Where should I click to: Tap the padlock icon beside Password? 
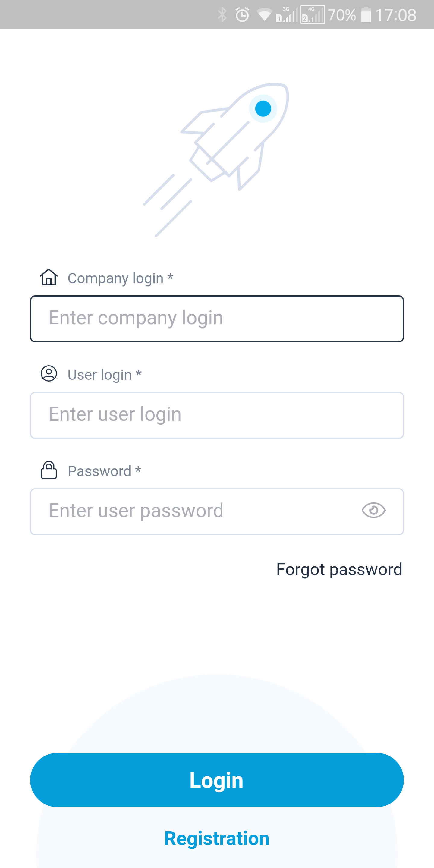[x=49, y=470]
